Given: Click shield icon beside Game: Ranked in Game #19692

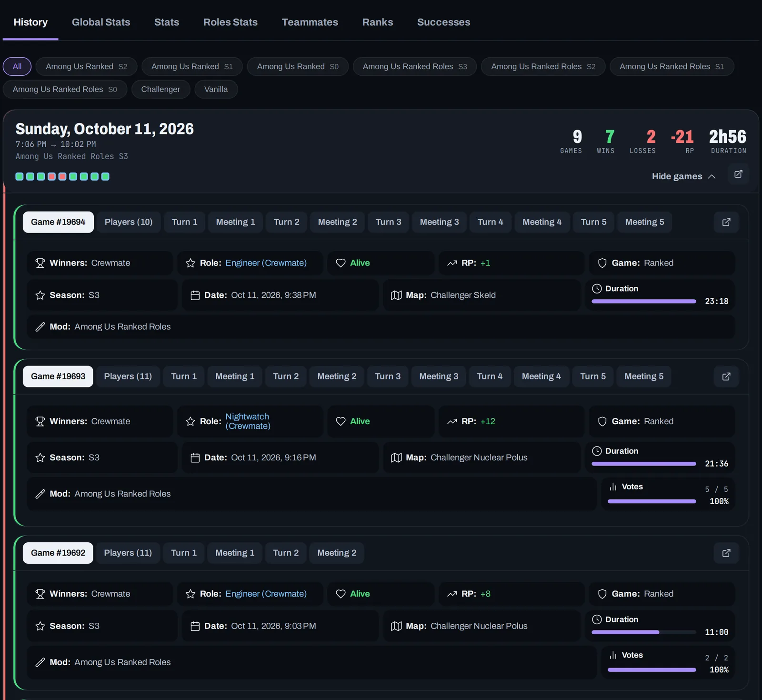Looking at the screenshot, I should [x=602, y=594].
